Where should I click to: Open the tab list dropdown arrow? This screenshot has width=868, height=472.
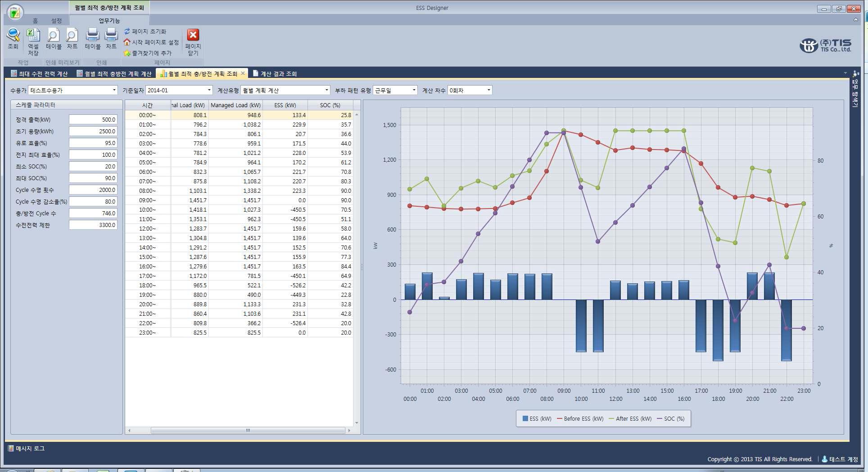(x=845, y=73)
